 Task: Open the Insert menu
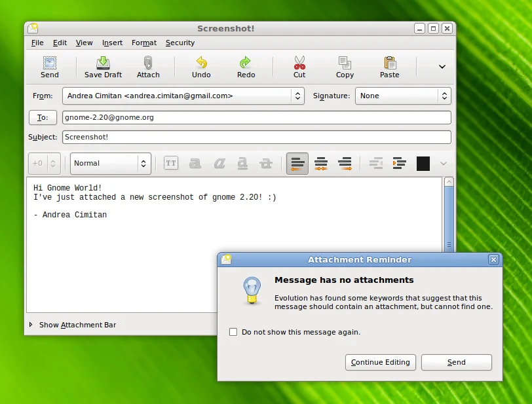(x=112, y=43)
